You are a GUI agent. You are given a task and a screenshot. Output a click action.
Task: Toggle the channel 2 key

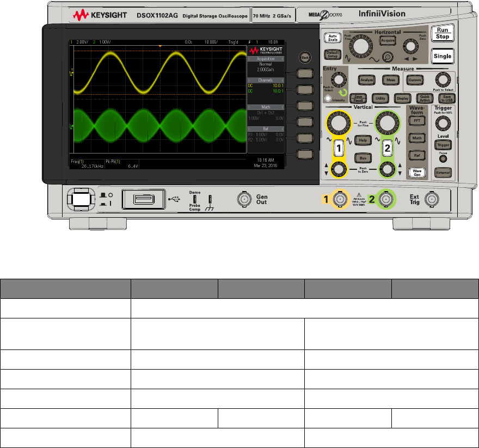[388, 148]
